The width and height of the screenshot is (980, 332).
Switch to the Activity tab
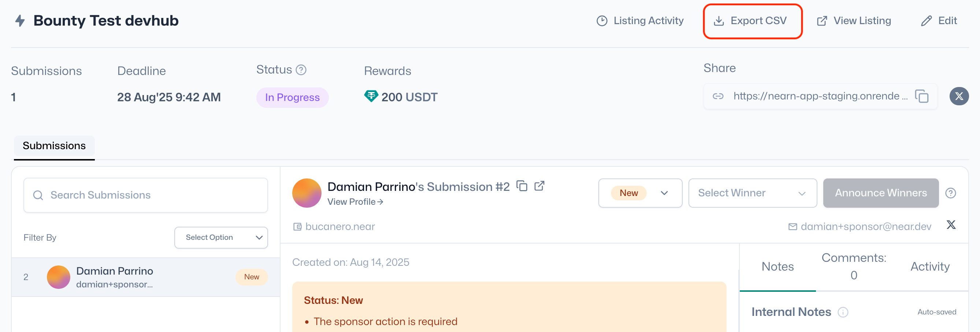(x=930, y=267)
